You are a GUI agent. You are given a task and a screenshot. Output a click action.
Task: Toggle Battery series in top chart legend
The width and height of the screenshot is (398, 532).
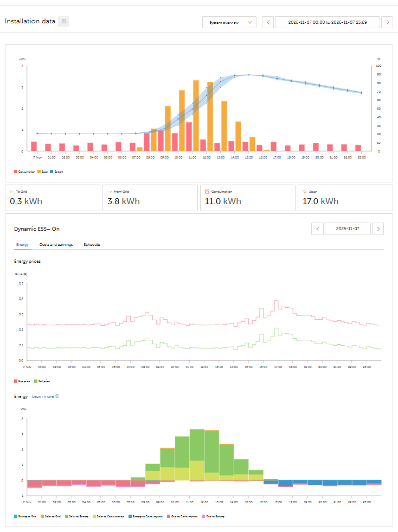pyautogui.click(x=56, y=172)
